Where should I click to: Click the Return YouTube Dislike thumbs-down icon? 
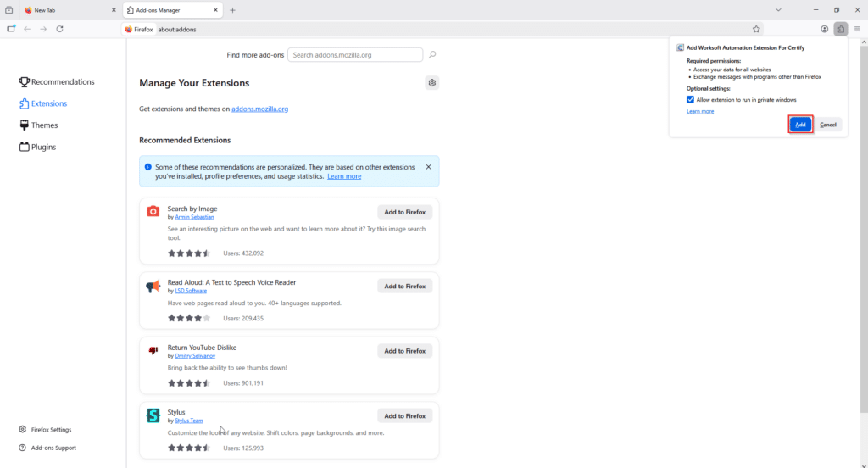tap(153, 351)
